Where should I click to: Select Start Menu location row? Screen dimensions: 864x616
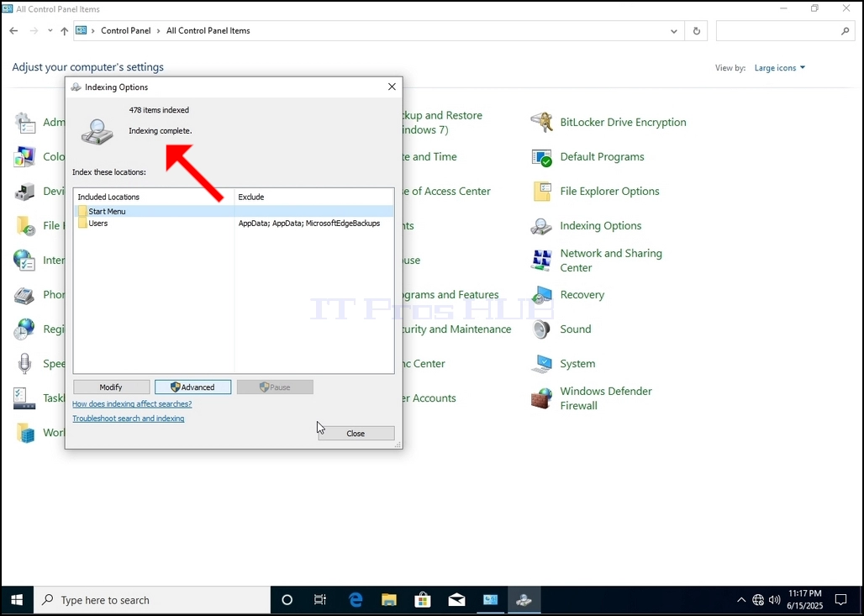234,211
